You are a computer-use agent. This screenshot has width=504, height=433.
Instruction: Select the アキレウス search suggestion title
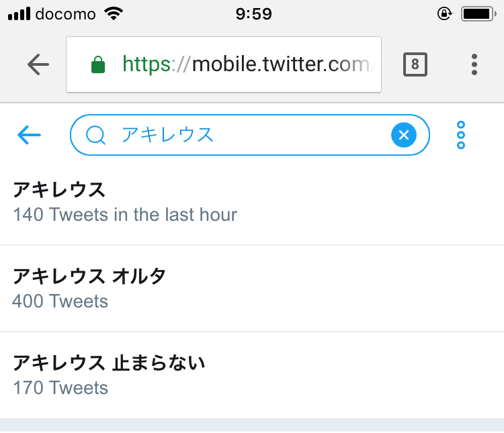(60, 190)
